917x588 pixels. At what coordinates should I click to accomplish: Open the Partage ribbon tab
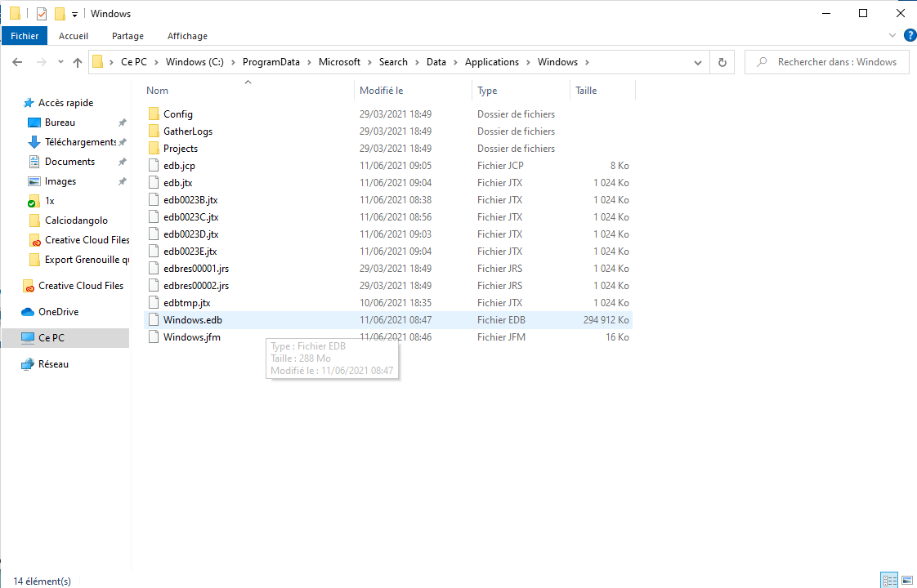127,36
